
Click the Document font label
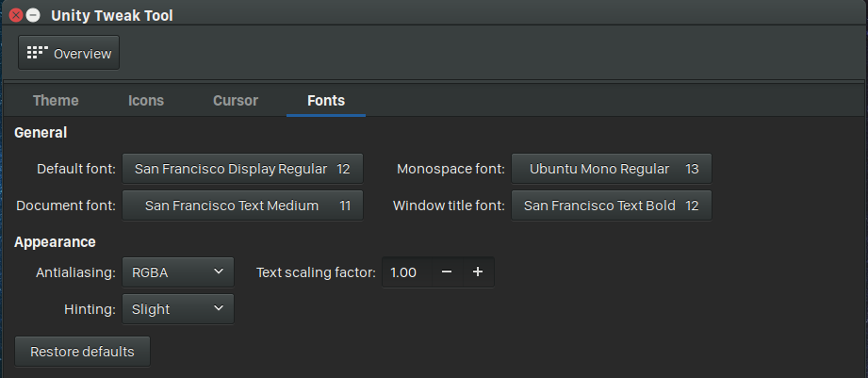[x=66, y=205]
